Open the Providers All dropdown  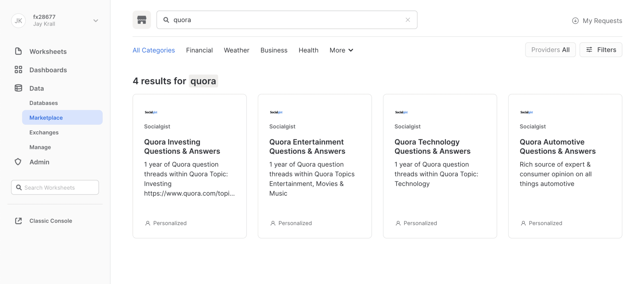click(x=550, y=50)
